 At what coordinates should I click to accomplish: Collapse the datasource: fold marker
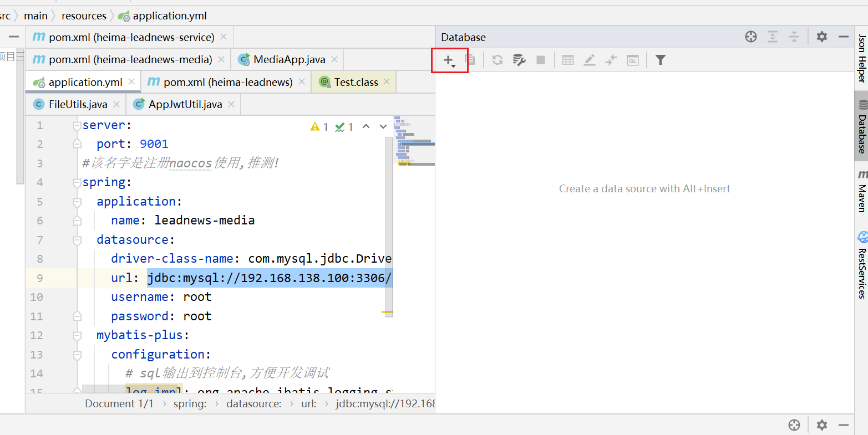point(77,240)
